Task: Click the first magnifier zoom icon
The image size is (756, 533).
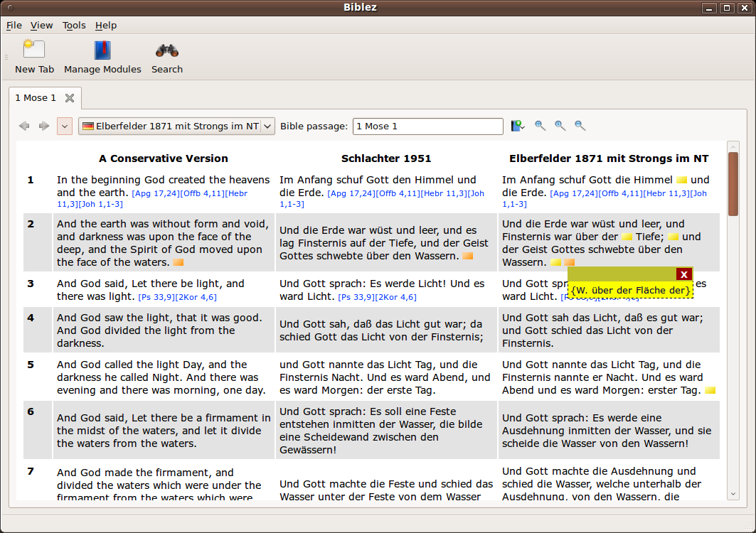Action: pyautogui.click(x=540, y=126)
